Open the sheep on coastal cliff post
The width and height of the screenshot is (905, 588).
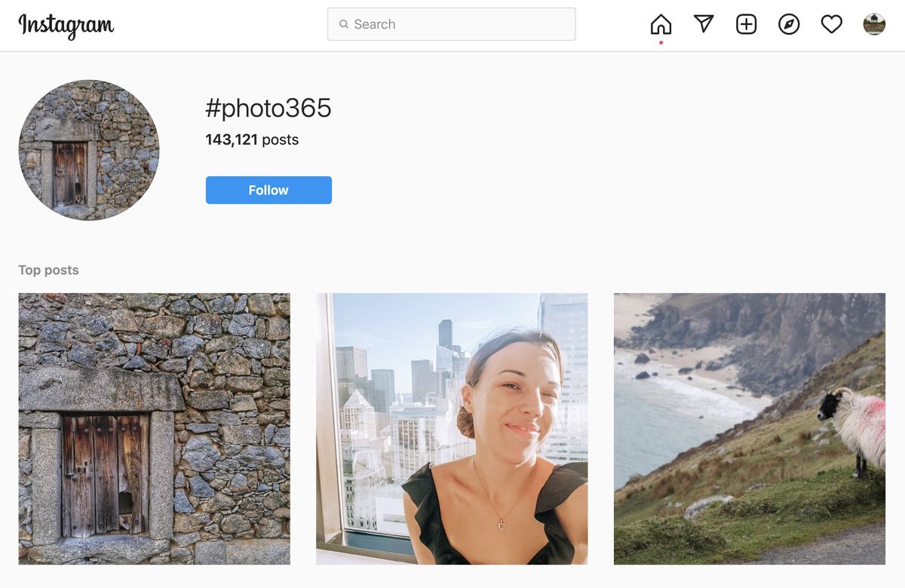point(749,428)
